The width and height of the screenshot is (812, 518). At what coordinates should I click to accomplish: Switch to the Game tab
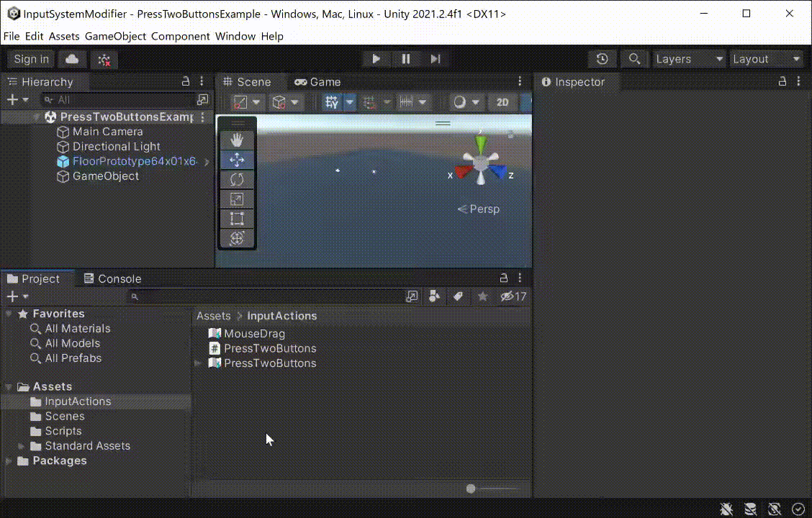[x=317, y=82]
